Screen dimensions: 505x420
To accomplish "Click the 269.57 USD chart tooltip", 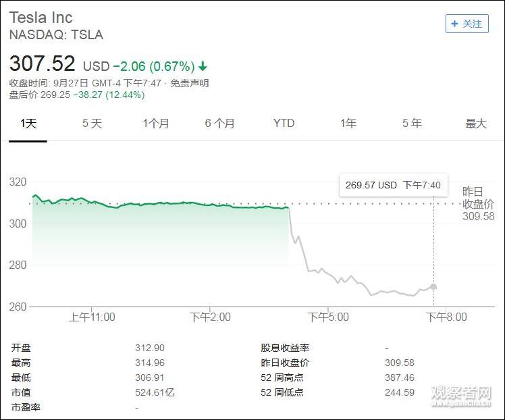I will point(392,185).
